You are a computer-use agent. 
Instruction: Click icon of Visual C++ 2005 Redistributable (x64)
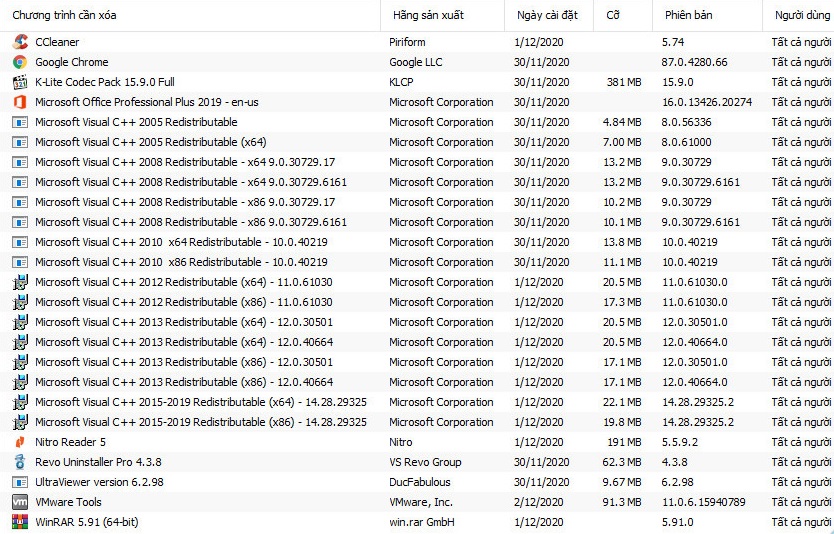tap(20, 143)
